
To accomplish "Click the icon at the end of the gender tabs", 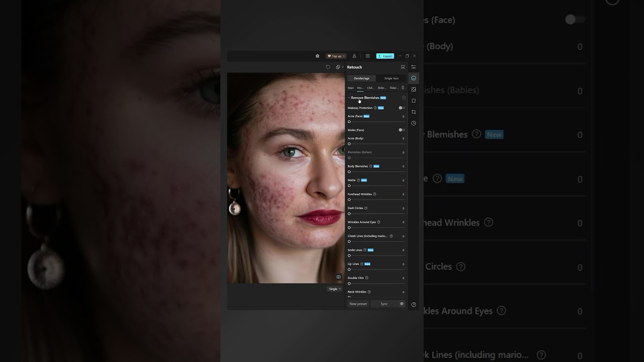I will pyautogui.click(x=403, y=87).
